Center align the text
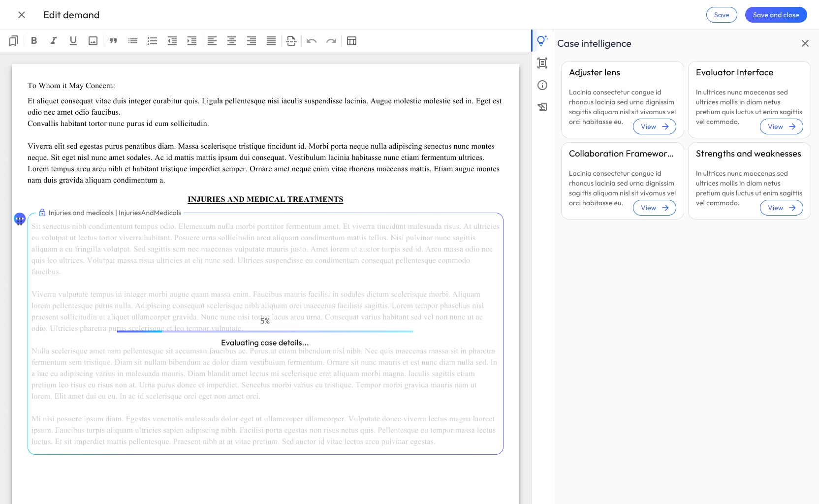819x504 pixels. click(232, 41)
